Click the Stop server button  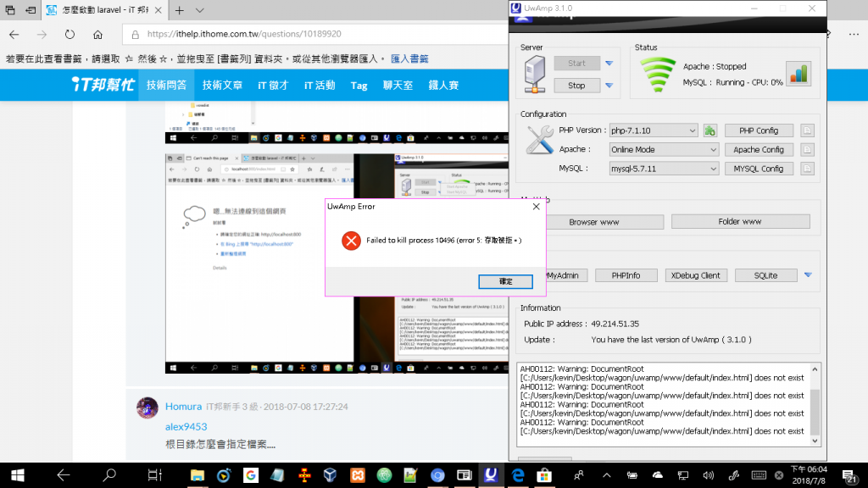tap(576, 86)
